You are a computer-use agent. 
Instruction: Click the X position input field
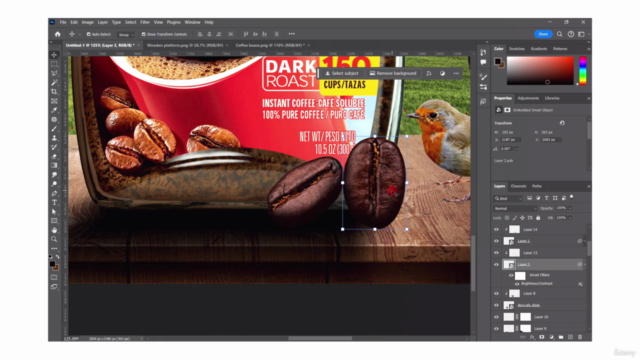click(511, 140)
